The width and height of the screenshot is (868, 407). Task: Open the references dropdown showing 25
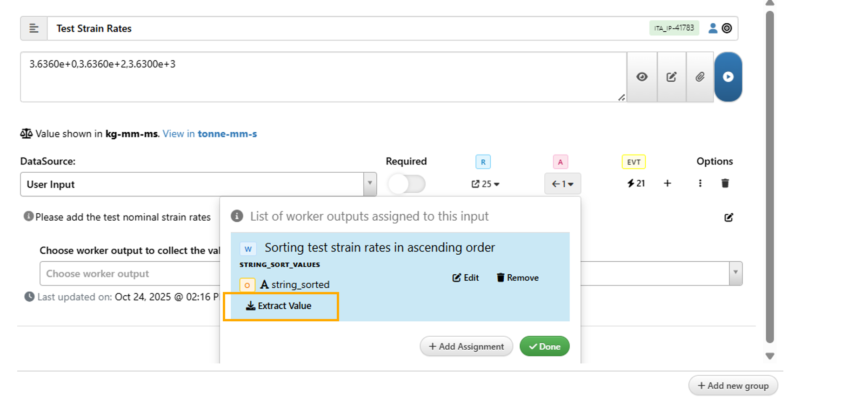click(x=485, y=184)
